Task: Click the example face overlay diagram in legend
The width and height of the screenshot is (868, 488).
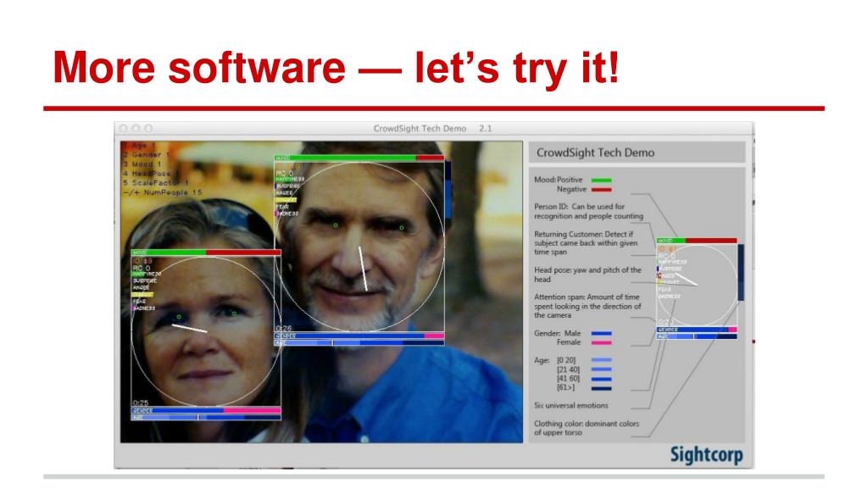Action: [698, 288]
